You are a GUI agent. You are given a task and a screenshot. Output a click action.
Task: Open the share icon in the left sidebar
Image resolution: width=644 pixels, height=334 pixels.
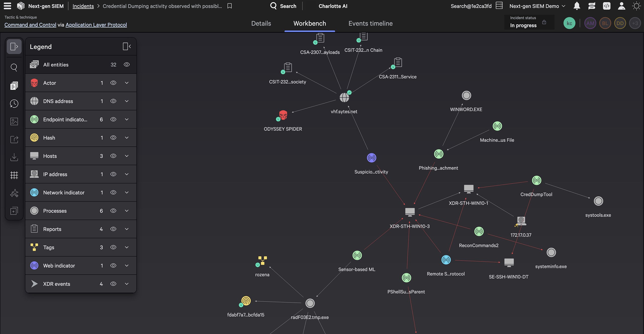point(14,140)
